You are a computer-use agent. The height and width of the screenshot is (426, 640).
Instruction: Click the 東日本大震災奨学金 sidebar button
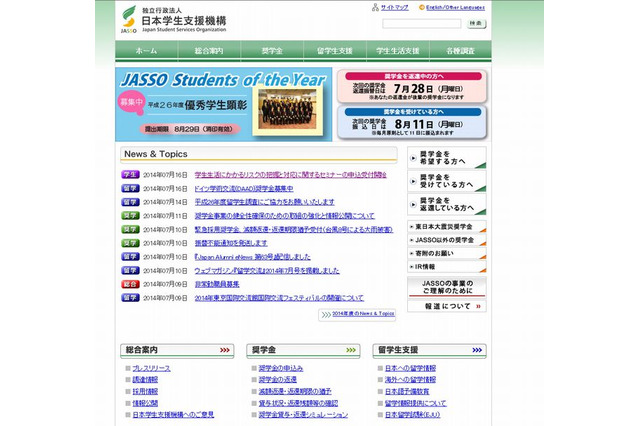pos(447,226)
